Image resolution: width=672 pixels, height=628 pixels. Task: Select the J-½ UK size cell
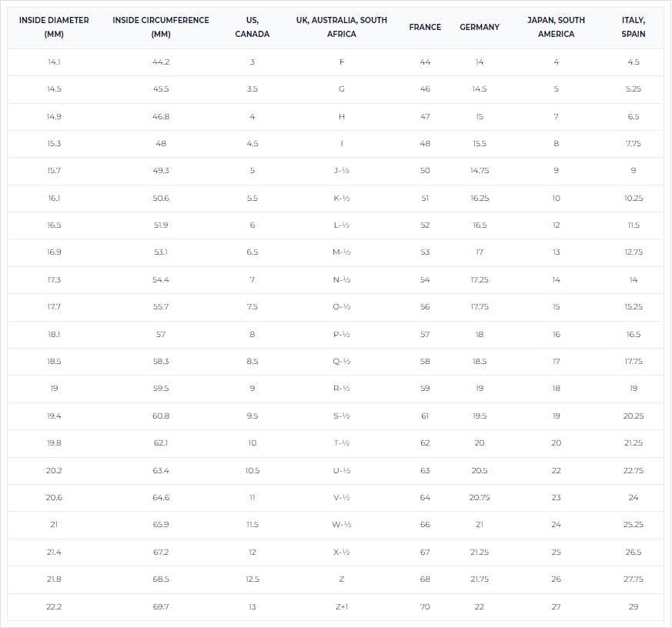click(x=342, y=171)
